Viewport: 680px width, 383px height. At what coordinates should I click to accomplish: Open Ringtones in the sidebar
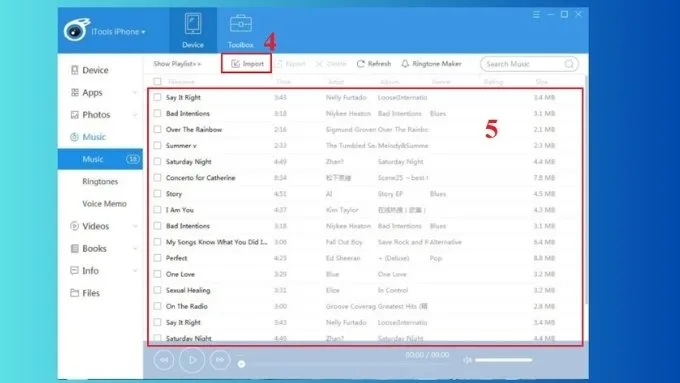point(100,181)
